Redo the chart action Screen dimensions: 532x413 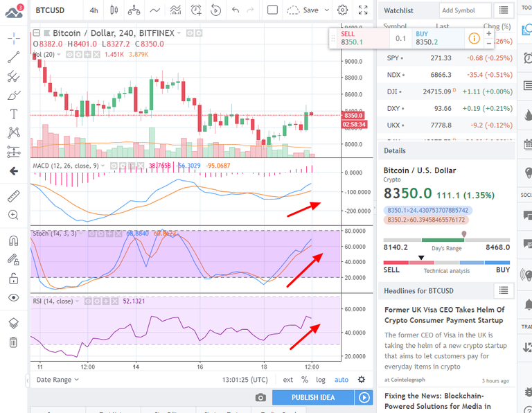point(250,10)
